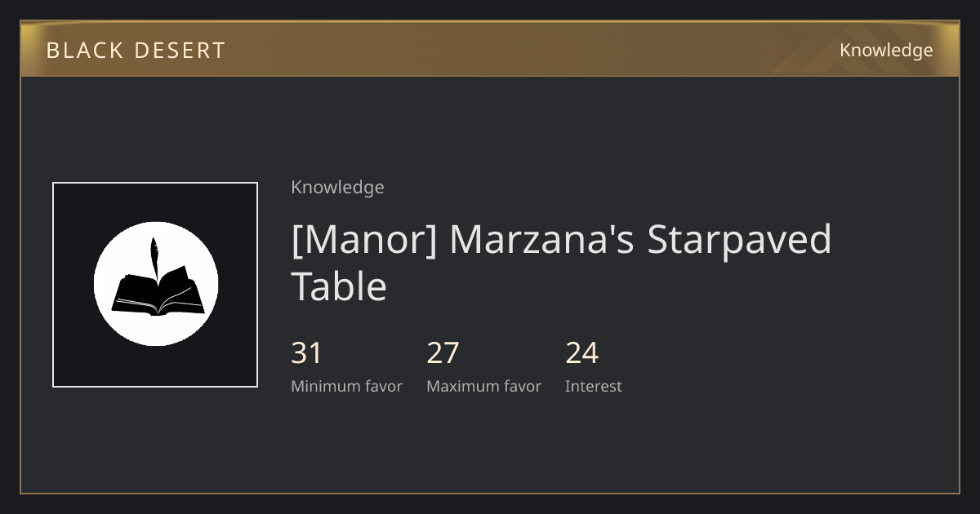Select the Knowledge label in the header
The image size is (980, 514).
pos(886,50)
